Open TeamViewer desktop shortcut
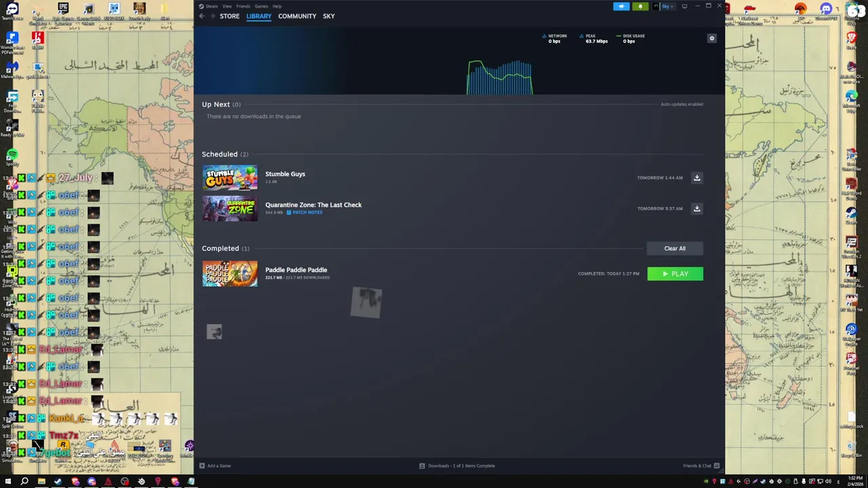 [12, 12]
